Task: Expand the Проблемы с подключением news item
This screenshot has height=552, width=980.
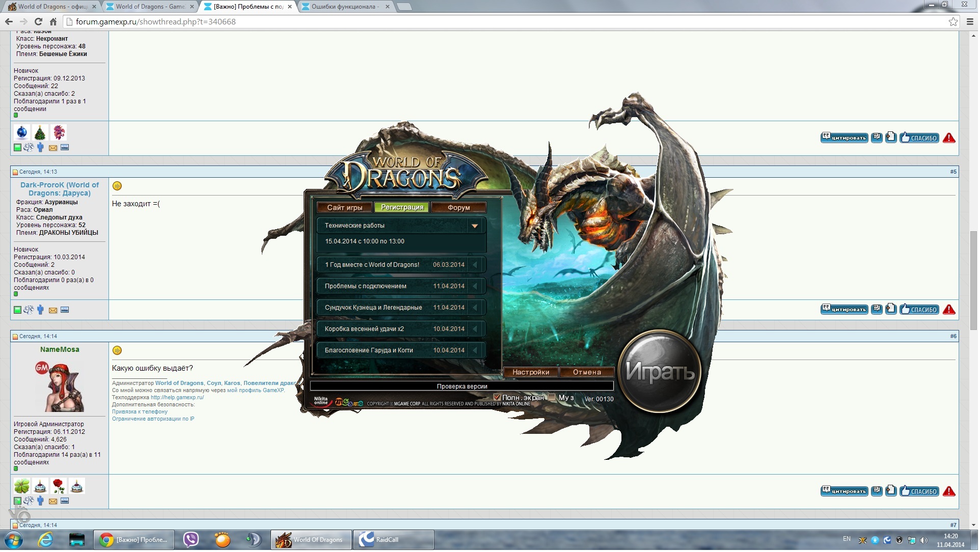Action: pyautogui.click(x=476, y=287)
